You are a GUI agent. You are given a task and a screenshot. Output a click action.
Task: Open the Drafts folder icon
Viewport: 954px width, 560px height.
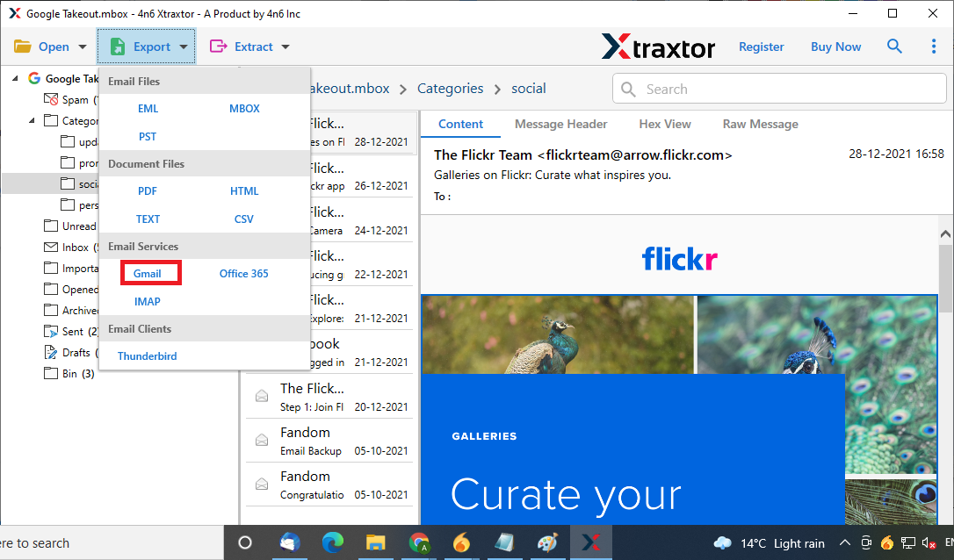point(51,353)
